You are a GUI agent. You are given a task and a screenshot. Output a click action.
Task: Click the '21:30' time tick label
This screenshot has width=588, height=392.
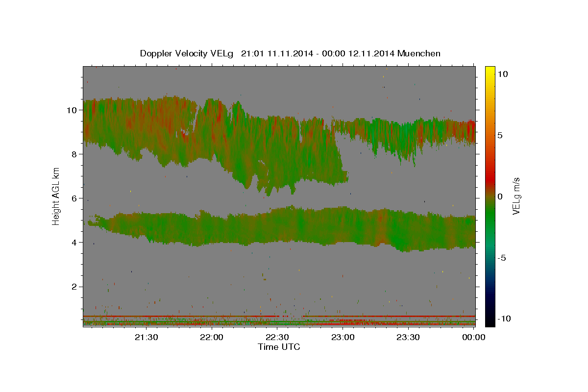147,337
